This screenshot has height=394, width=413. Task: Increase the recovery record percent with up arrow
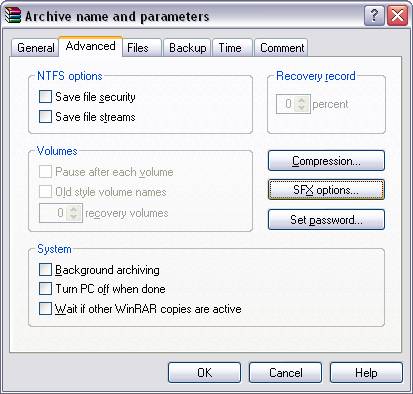[x=302, y=100]
